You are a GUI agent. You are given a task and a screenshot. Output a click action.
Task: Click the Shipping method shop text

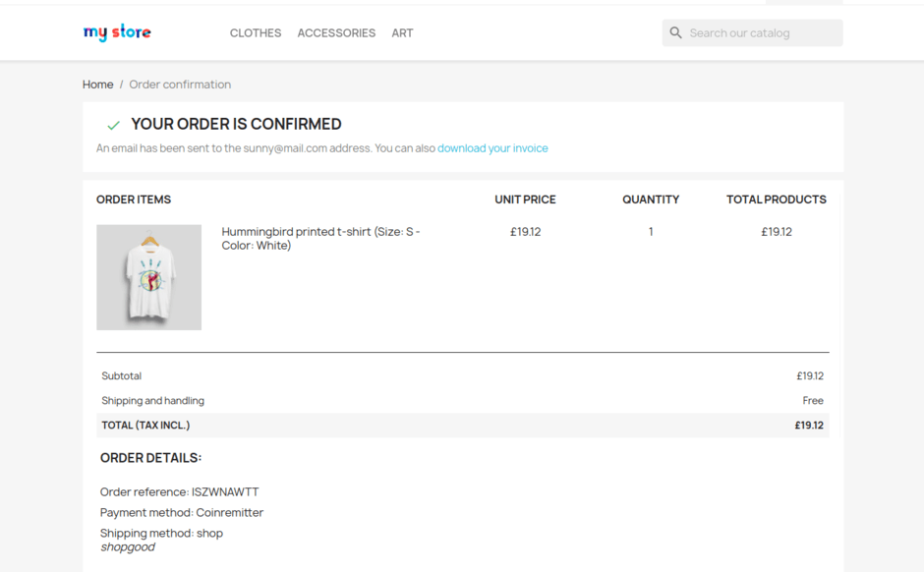161,533
